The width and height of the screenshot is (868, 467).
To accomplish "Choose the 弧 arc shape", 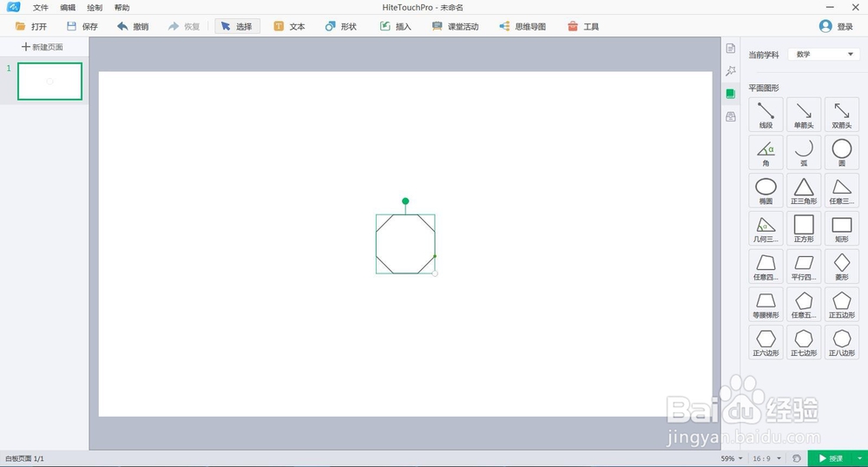I will [x=804, y=152].
